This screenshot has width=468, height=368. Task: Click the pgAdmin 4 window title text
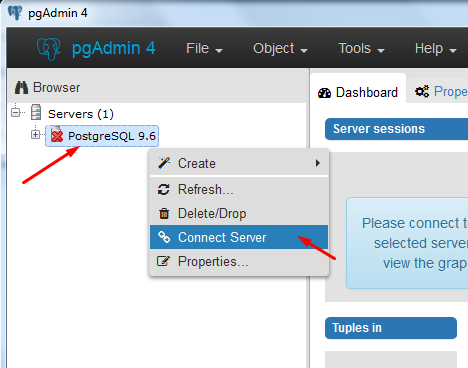(x=58, y=13)
